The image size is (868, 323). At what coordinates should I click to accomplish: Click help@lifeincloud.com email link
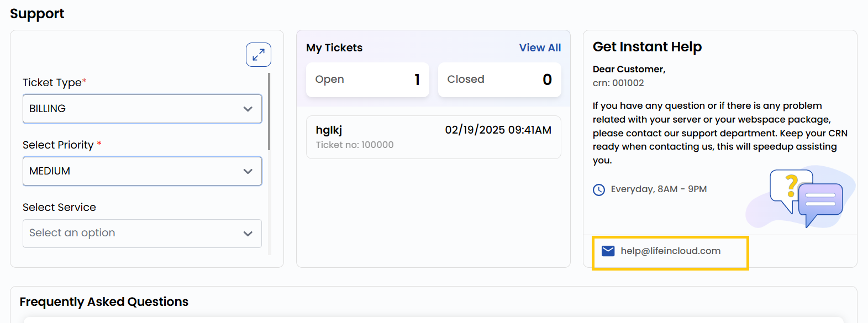point(670,251)
